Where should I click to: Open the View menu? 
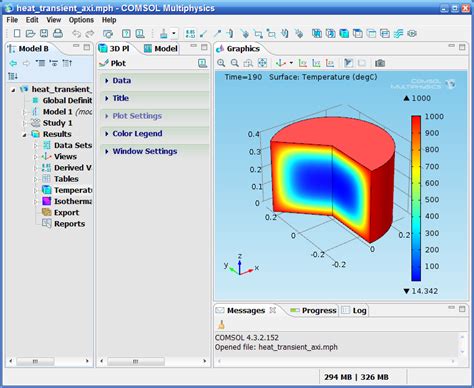coord(54,20)
